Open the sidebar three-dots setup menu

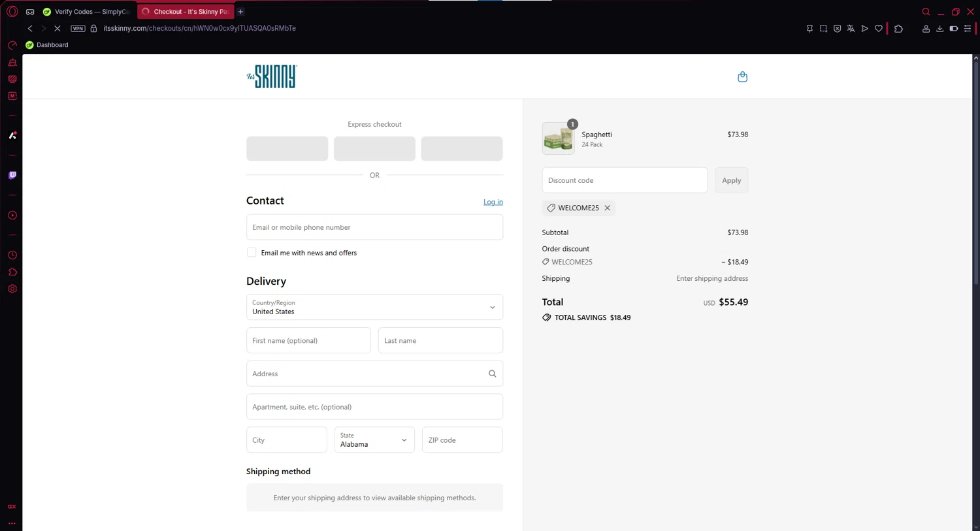pos(12,523)
